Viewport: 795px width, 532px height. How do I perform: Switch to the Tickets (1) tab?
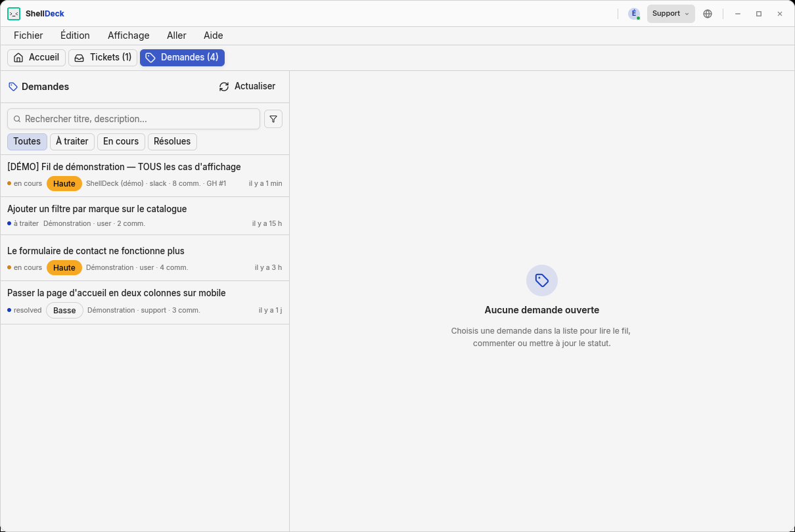(x=103, y=58)
